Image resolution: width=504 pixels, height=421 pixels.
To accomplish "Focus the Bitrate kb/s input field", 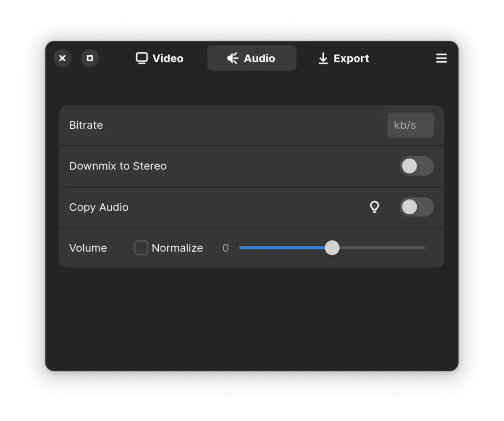I will pyautogui.click(x=410, y=125).
